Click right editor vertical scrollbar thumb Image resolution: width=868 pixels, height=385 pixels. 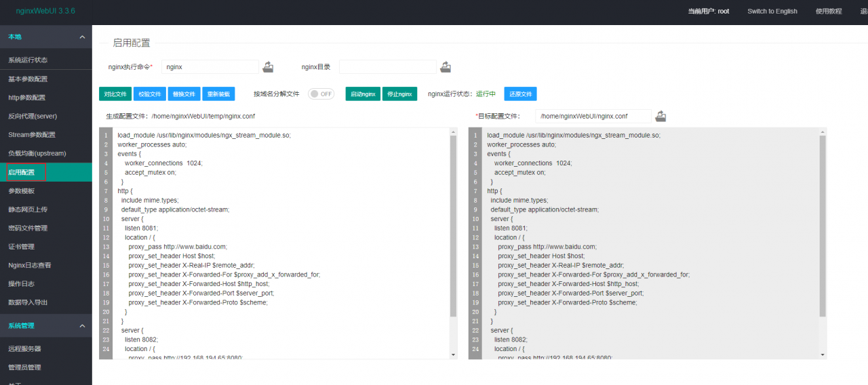(823, 226)
